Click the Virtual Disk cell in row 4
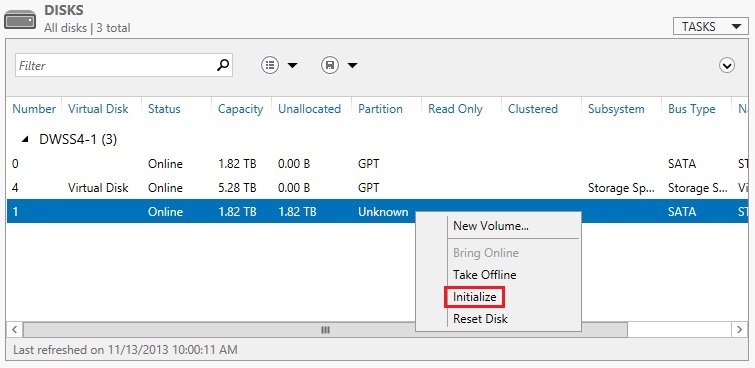Image resolution: width=755 pixels, height=368 pixels. [98, 188]
